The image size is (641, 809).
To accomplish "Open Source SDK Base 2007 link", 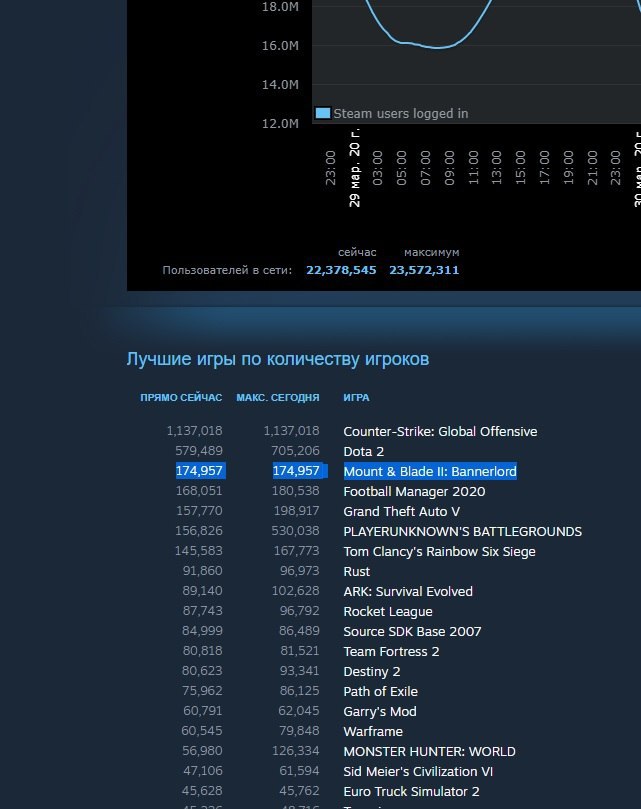I will pyautogui.click(x=412, y=632).
